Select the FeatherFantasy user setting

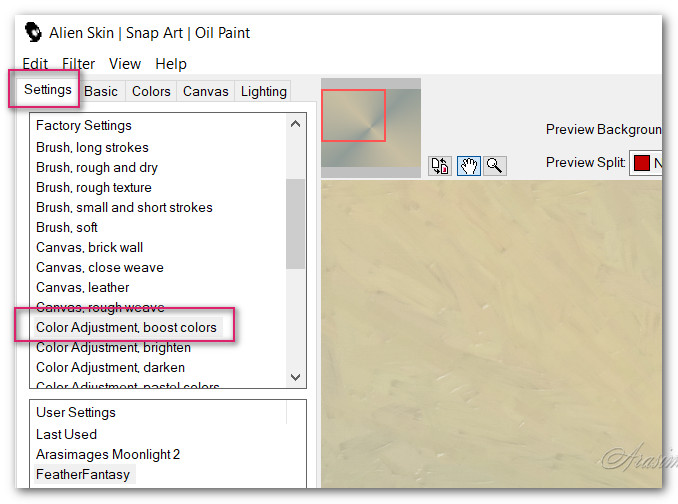(x=83, y=474)
